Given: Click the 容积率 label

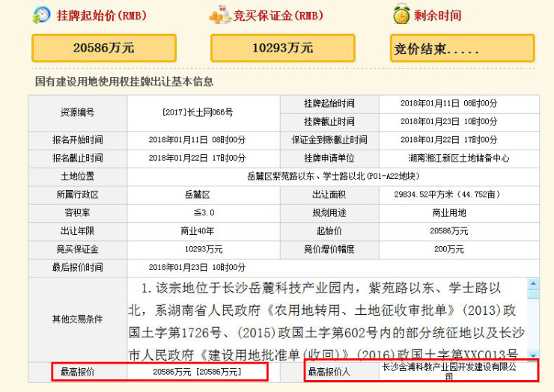Looking at the screenshot, I should [78, 212].
